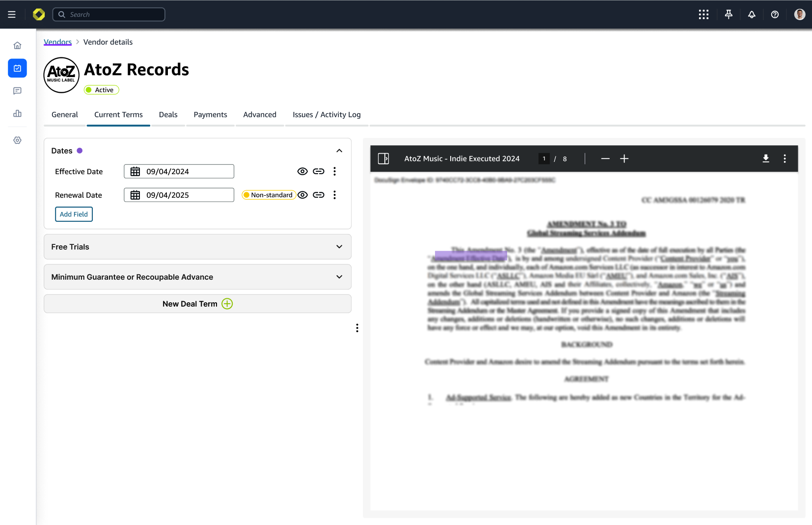Zoom in on the contract document
This screenshot has height=525, width=812.
coord(623,158)
